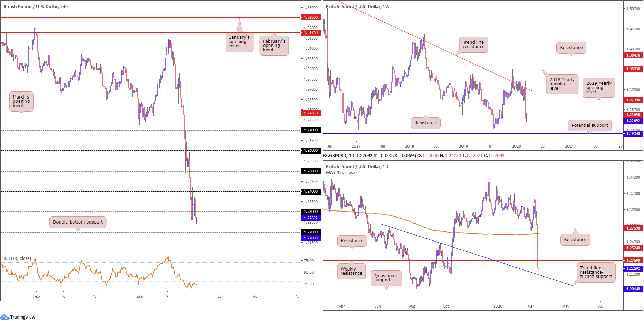Click the 1.20140 daily support label
The image size is (644, 321).
(x=633, y=289)
